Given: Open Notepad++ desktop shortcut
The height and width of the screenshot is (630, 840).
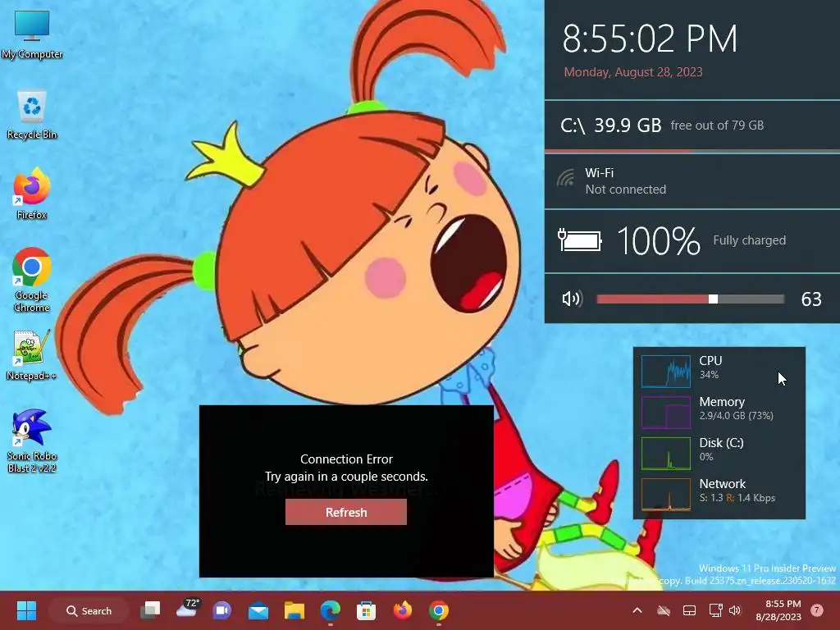Looking at the screenshot, I should click(x=32, y=354).
